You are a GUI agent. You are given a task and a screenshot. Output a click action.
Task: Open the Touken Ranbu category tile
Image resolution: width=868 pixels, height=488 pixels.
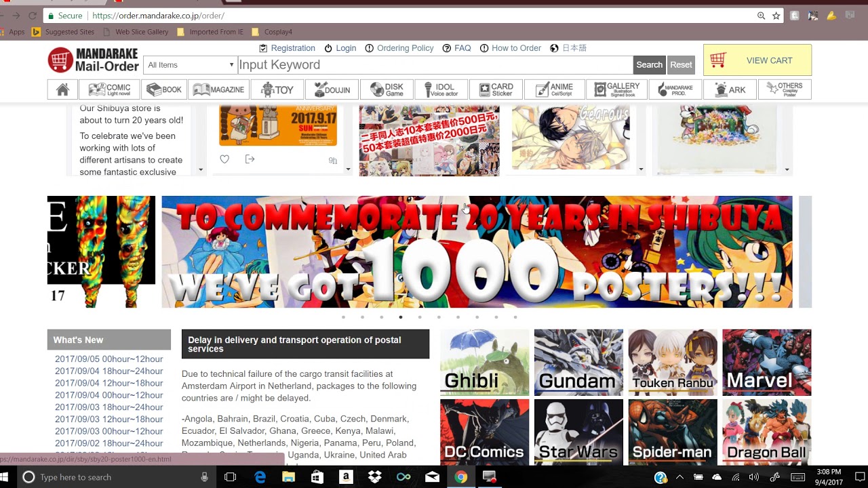coord(673,362)
